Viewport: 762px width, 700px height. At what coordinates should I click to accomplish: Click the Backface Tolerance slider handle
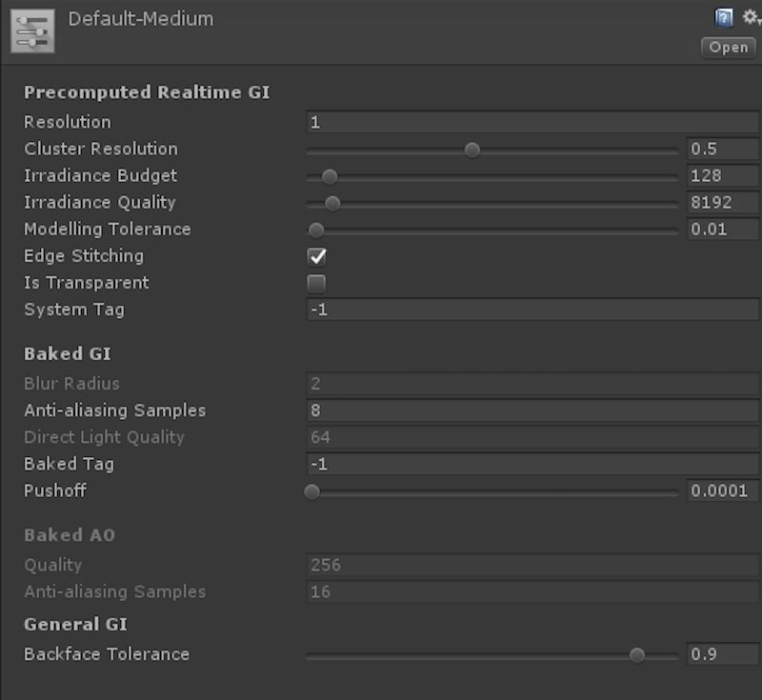[637, 654]
